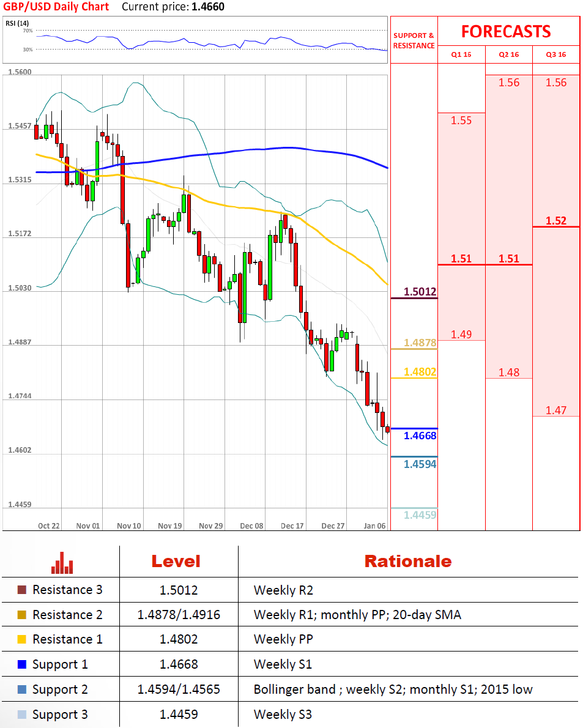Switch to the Q2 16 forecast column
The image size is (583, 728).
[509, 54]
